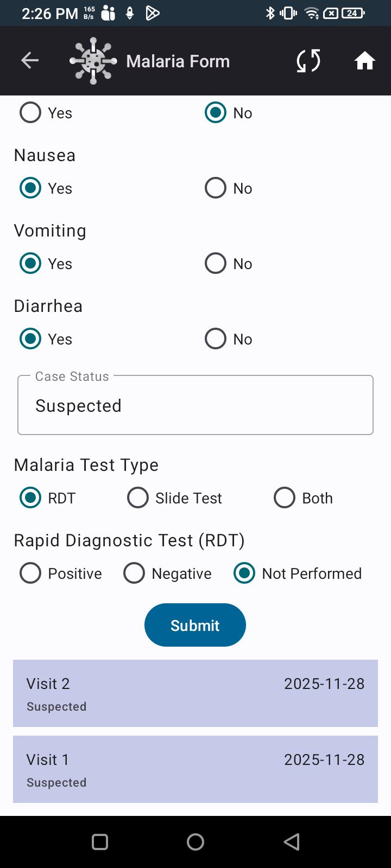
Task: Select Yes for Diarrhea
Action: tap(30, 339)
